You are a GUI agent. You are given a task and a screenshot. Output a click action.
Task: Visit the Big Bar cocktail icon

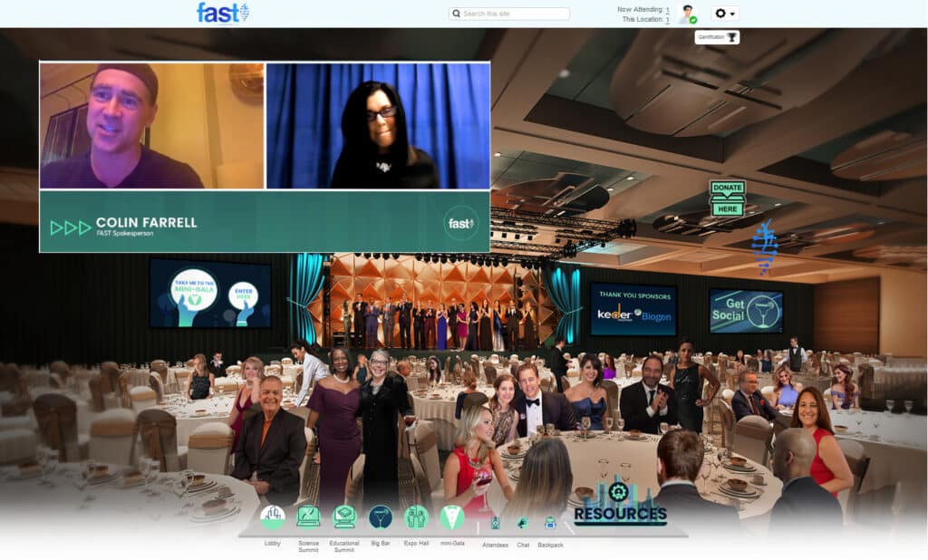(380, 517)
